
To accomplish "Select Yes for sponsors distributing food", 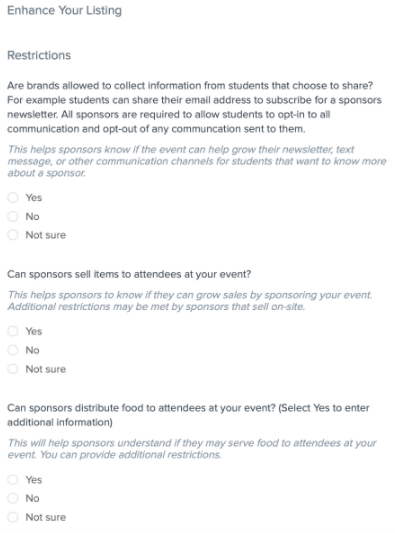I will coord(13,480).
